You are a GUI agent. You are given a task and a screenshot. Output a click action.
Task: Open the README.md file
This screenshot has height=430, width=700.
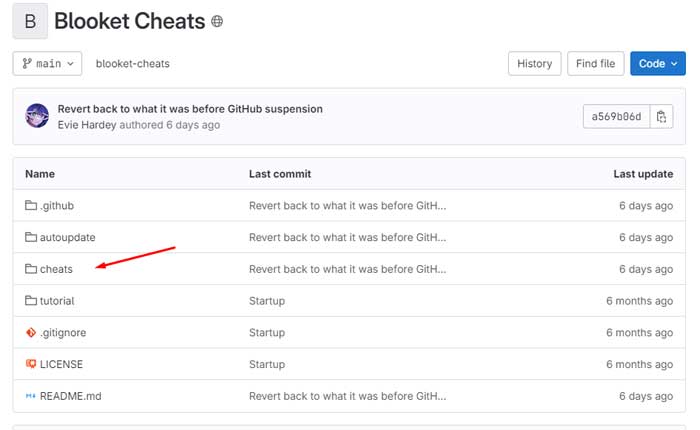pos(70,396)
